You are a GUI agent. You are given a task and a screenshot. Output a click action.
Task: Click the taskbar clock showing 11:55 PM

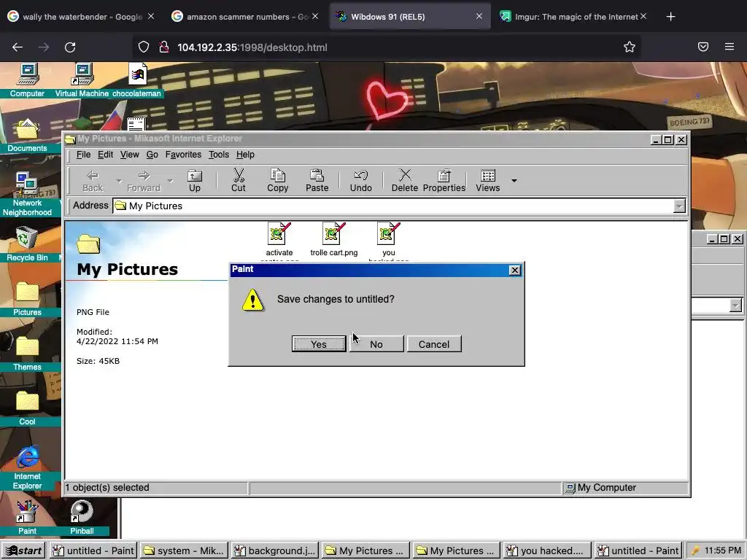(x=723, y=551)
